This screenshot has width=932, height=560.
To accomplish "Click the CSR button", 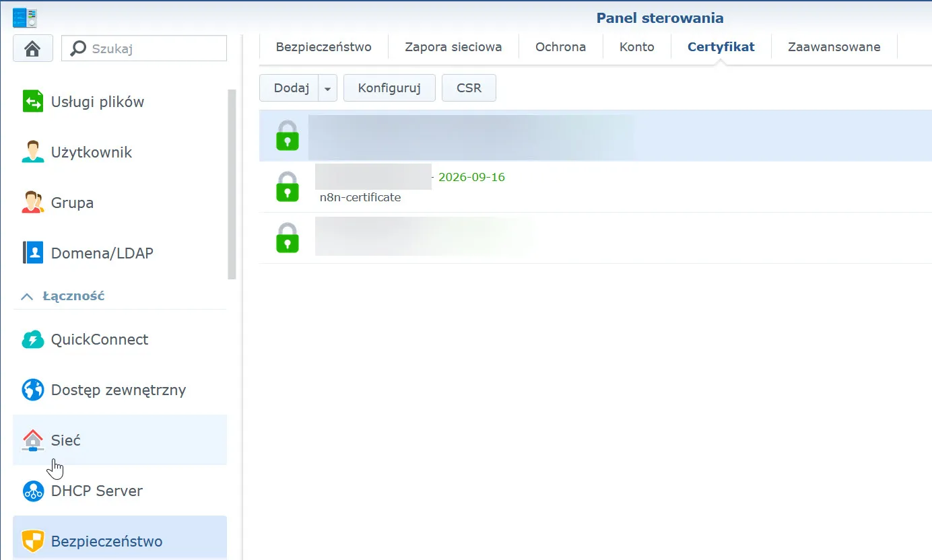I will 469,88.
